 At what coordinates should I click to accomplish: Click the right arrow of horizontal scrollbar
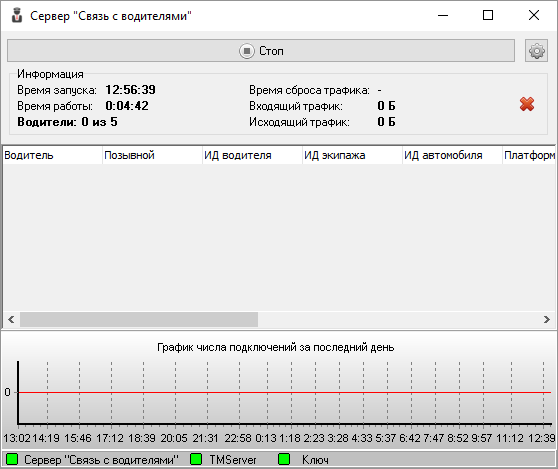click(x=547, y=319)
